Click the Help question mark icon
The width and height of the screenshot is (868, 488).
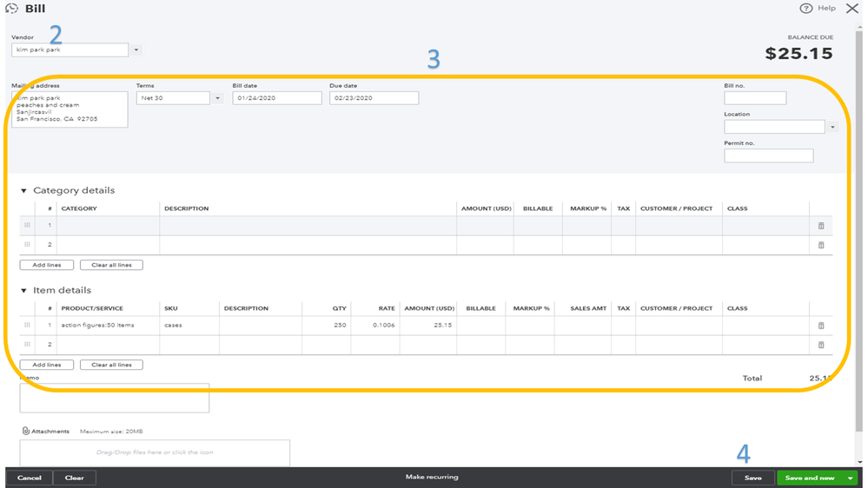click(805, 9)
